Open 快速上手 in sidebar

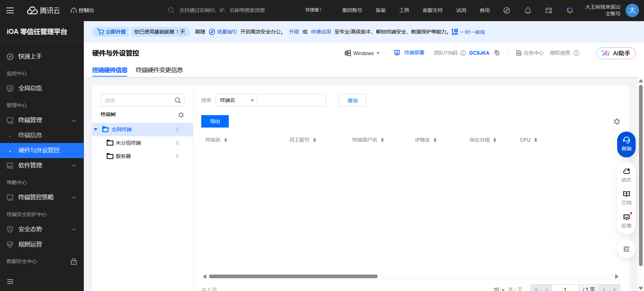tap(42, 56)
